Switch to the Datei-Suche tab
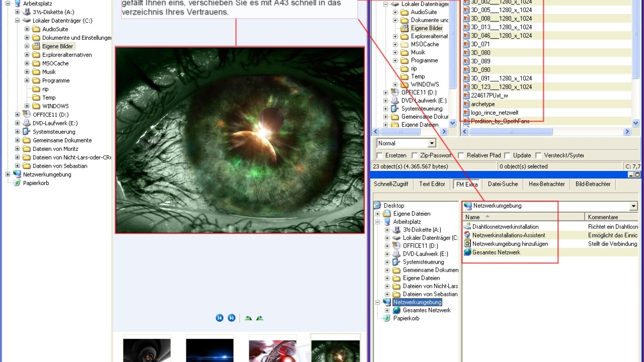Screen dimensions: 644x362 click(503, 184)
